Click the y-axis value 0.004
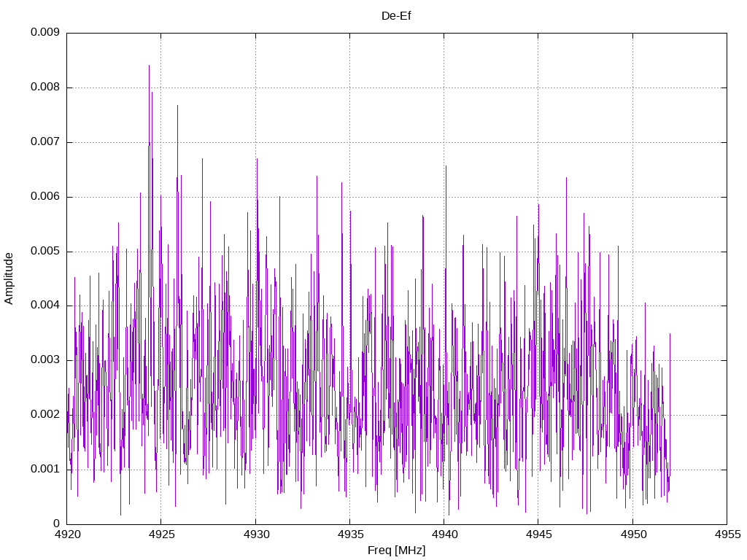747x560 pixels. 44,306
